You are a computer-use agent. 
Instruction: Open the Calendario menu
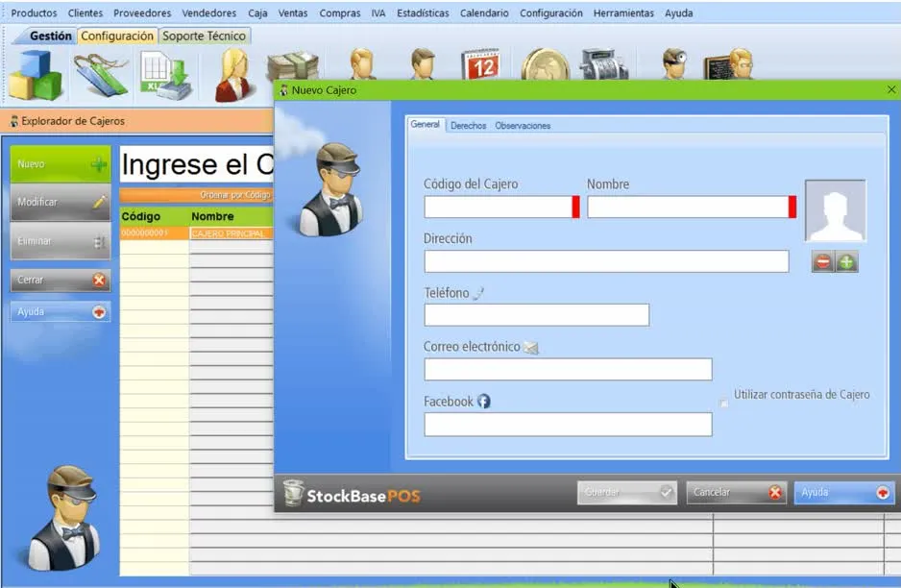[484, 12]
